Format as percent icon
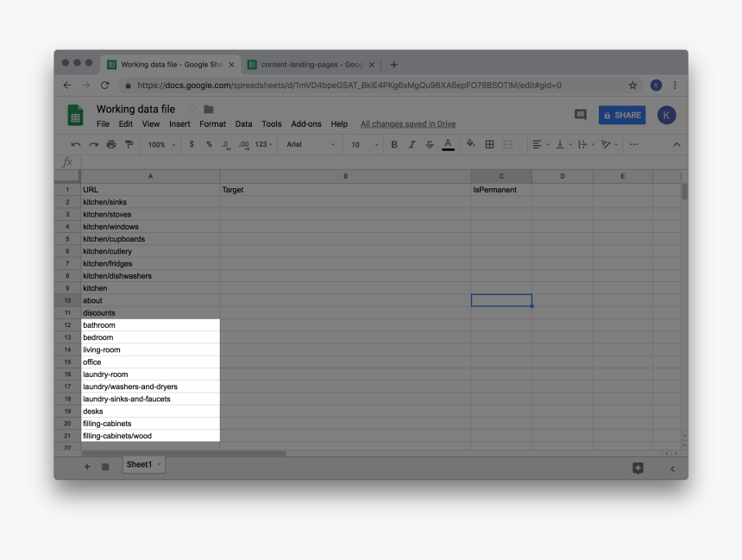This screenshot has width=742, height=560. [x=209, y=144]
